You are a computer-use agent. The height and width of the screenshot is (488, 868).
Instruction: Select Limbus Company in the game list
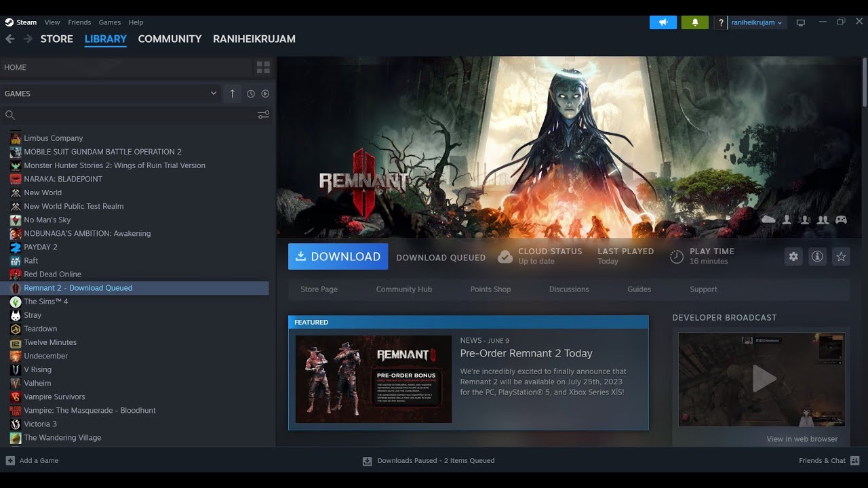coord(53,138)
